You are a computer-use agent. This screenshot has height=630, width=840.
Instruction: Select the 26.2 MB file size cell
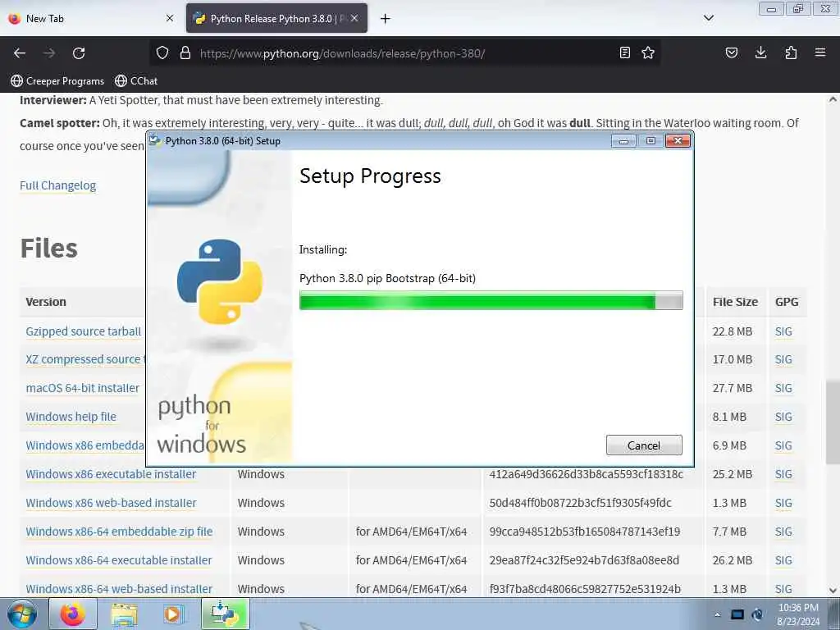[x=733, y=559]
